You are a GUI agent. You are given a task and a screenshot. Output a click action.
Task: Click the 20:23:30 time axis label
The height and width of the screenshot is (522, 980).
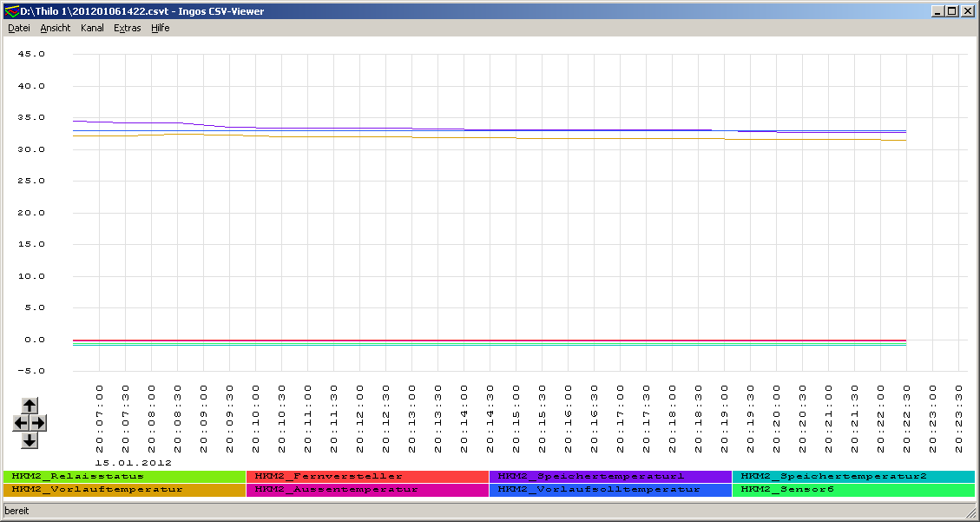click(x=958, y=419)
